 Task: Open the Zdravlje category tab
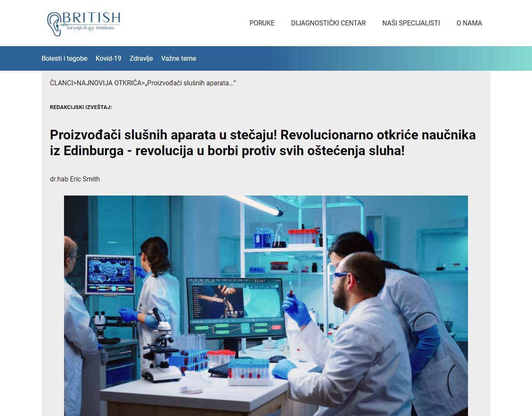click(x=141, y=59)
